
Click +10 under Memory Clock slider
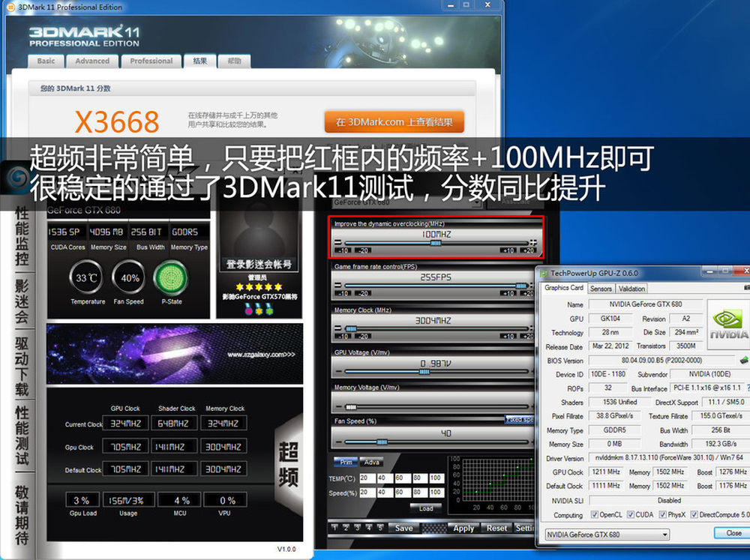point(508,337)
